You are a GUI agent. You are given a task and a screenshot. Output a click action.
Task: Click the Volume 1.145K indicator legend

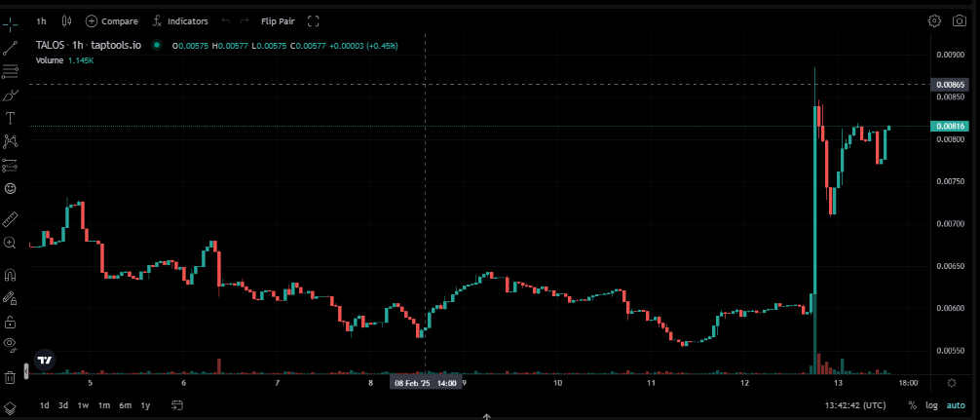(65, 60)
